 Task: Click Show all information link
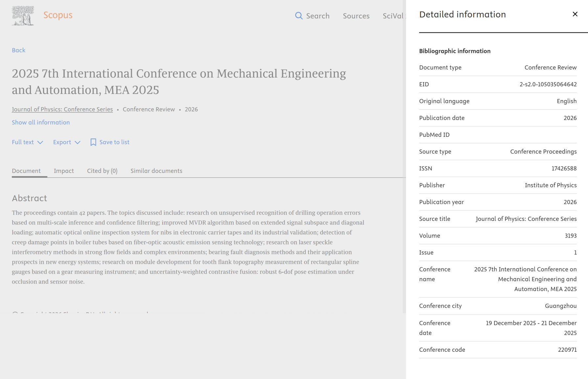coord(41,122)
